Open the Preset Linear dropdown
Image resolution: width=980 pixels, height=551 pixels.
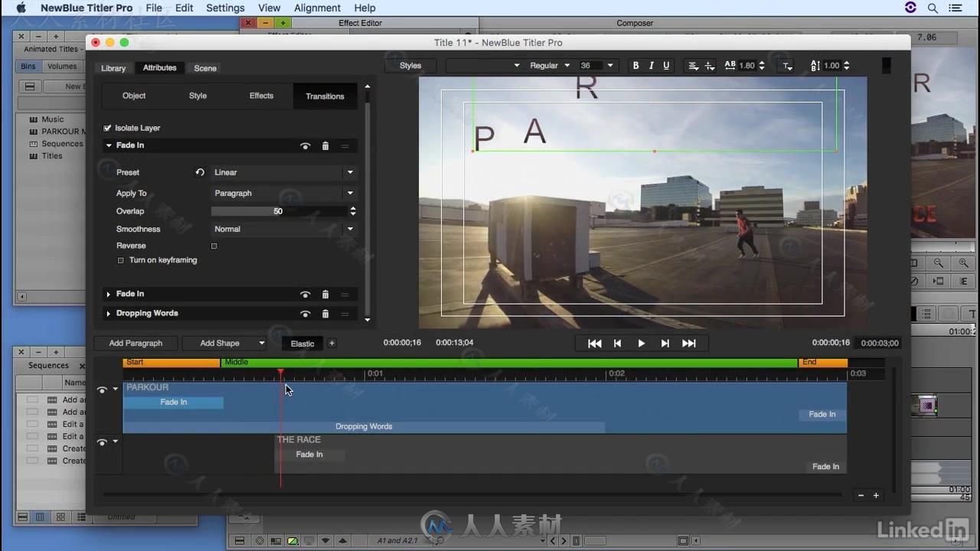284,172
